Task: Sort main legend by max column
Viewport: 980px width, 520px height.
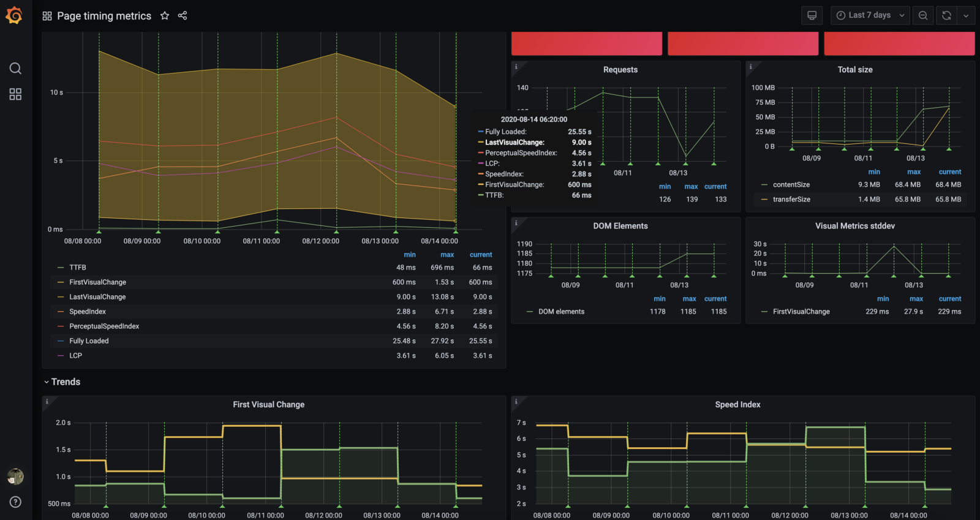Action: [447, 255]
